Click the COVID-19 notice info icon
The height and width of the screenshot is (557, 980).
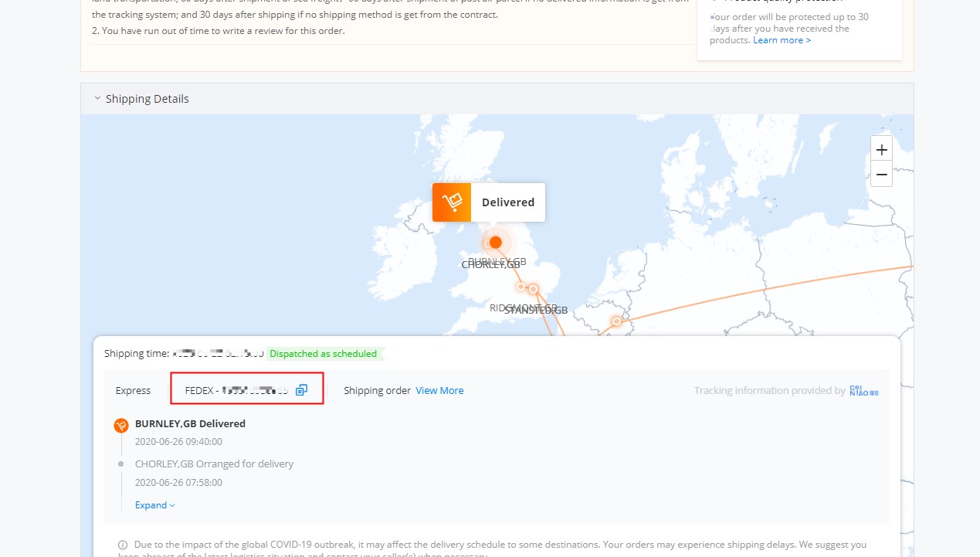pyautogui.click(x=123, y=545)
